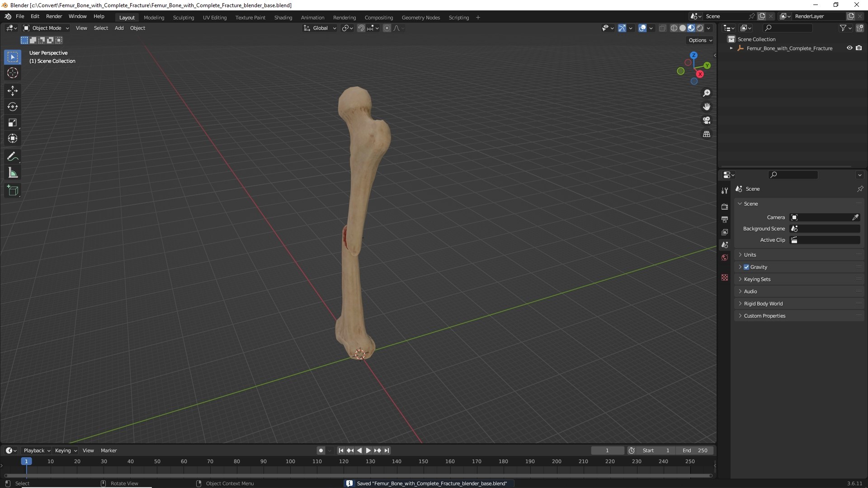Open the Texture properties tab icon
Viewport: 868px width, 488px height.
point(725,277)
